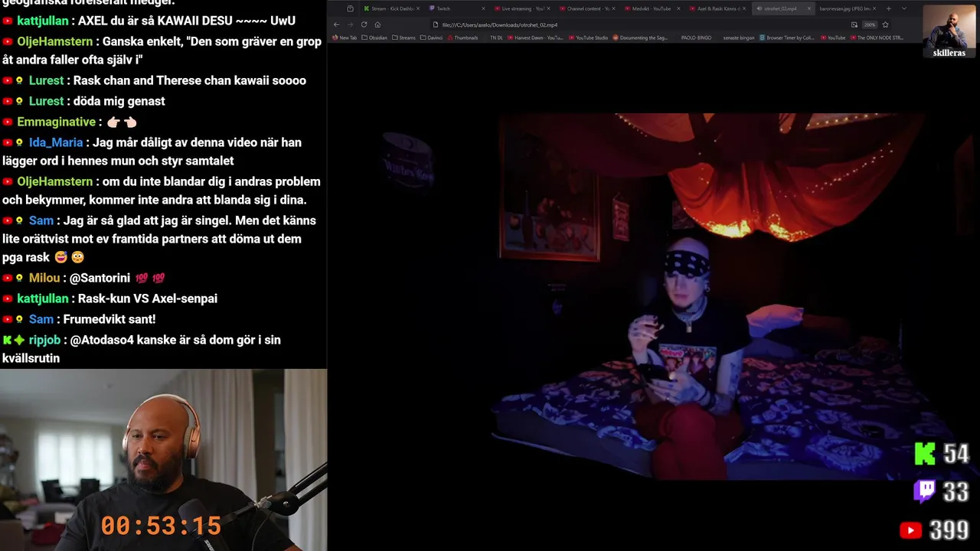This screenshot has width=980, height=551.
Task: Open the Channel content YouTube tab
Action: pos(586,8)
